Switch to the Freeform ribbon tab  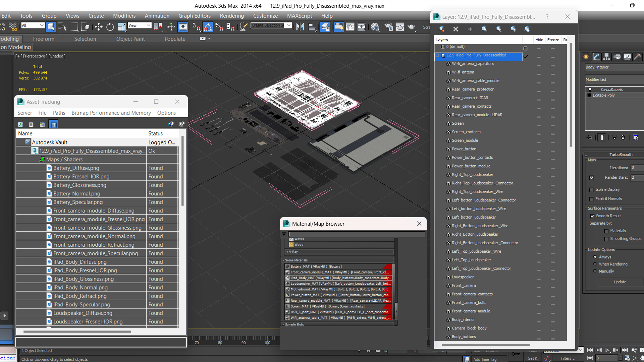pos(44,39)
